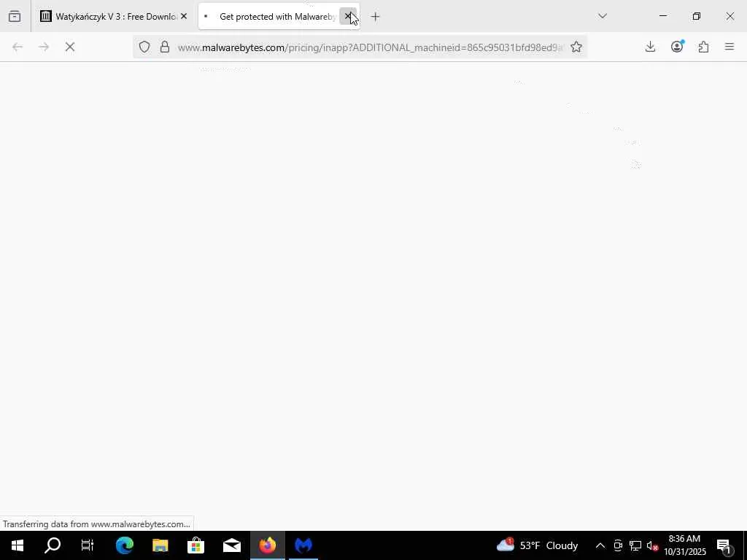Open Mail app from taskbar
Screen dimensions: 747x560
click(231, 545)
